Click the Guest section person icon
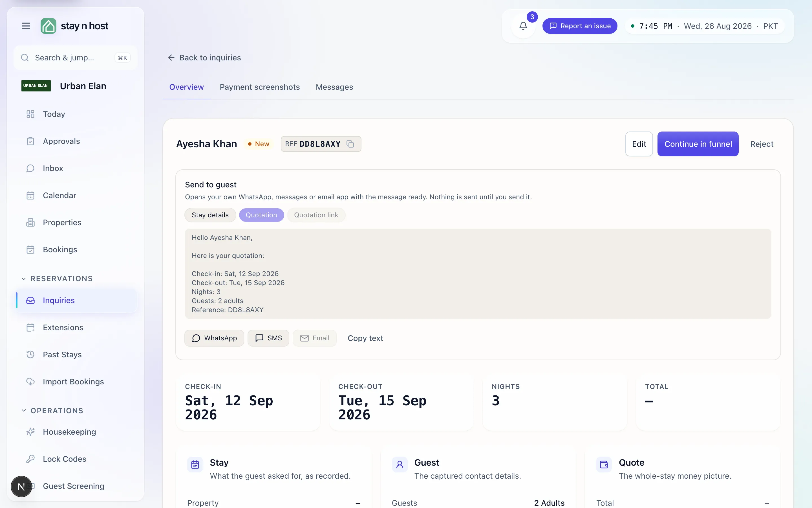The image size is (812, 508). [x=400, y=465]
